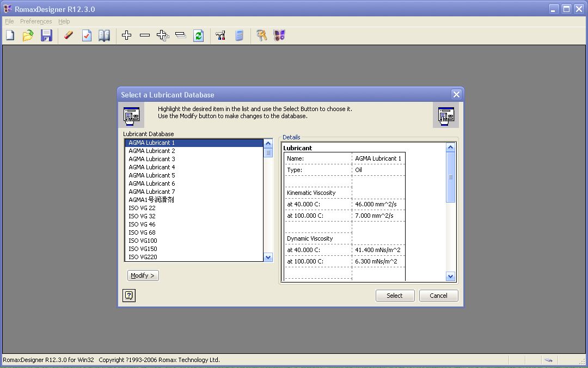Image resolution: width=588 pixels, height=368 pixels.
Task: Select ISO VG 68 in the list
Action: click(194, 232)
